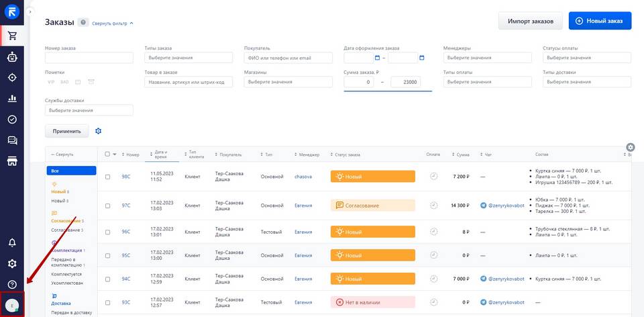Open help question mark in sidebar
This screenshot has width=644, height=317.
[x=12, y=285]
